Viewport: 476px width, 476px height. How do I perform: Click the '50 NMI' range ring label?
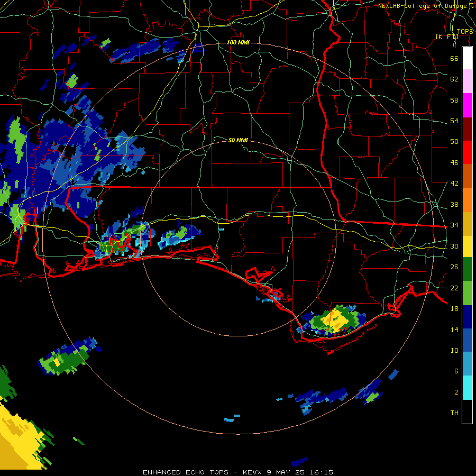[x=238, y=140]
